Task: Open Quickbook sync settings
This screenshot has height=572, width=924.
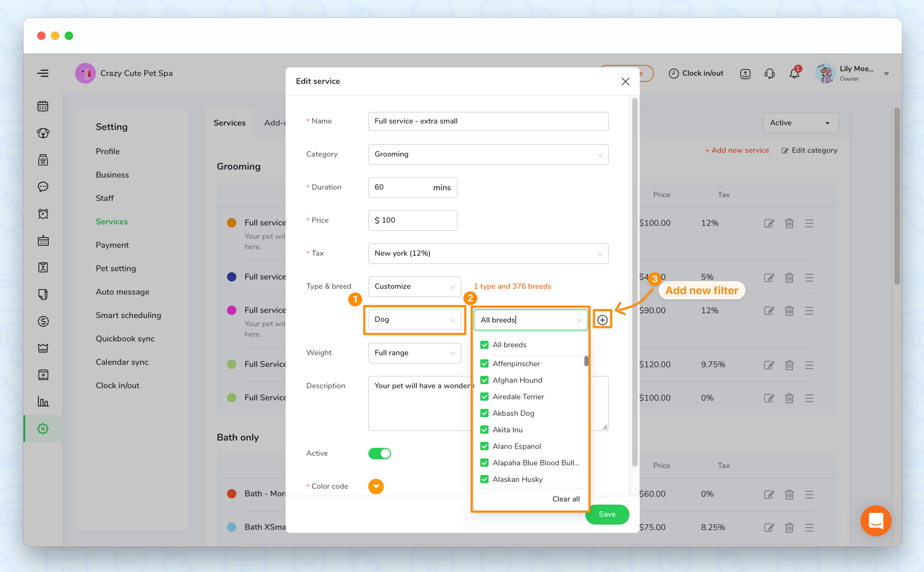Action: click(x=125, y=339)
